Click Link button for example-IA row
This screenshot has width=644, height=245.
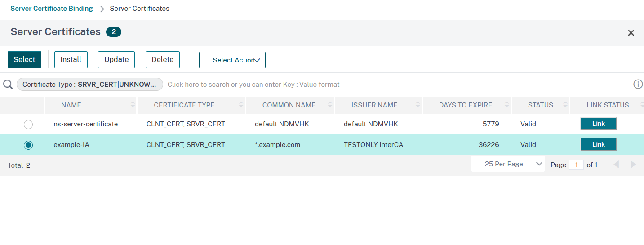[598, 144]
